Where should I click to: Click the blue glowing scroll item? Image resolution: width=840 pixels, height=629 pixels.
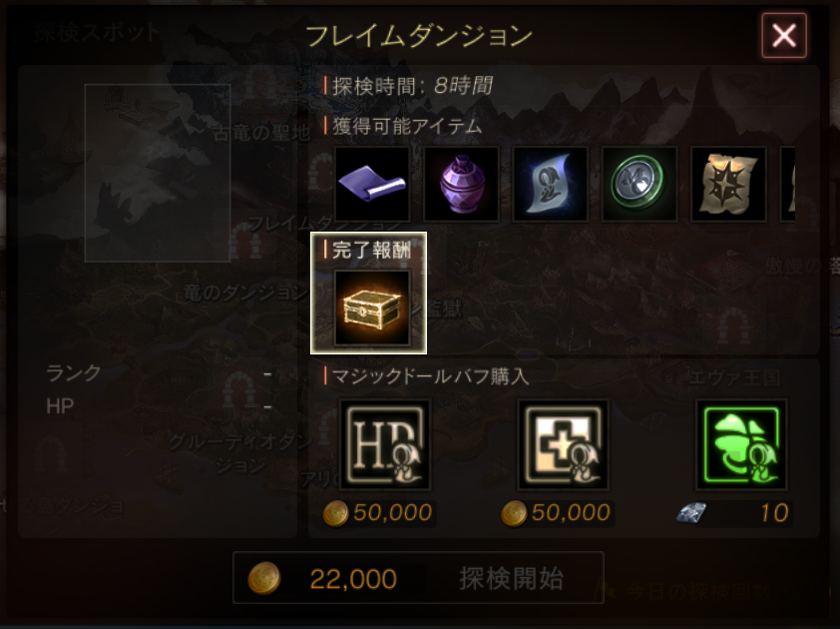[550, 184]
